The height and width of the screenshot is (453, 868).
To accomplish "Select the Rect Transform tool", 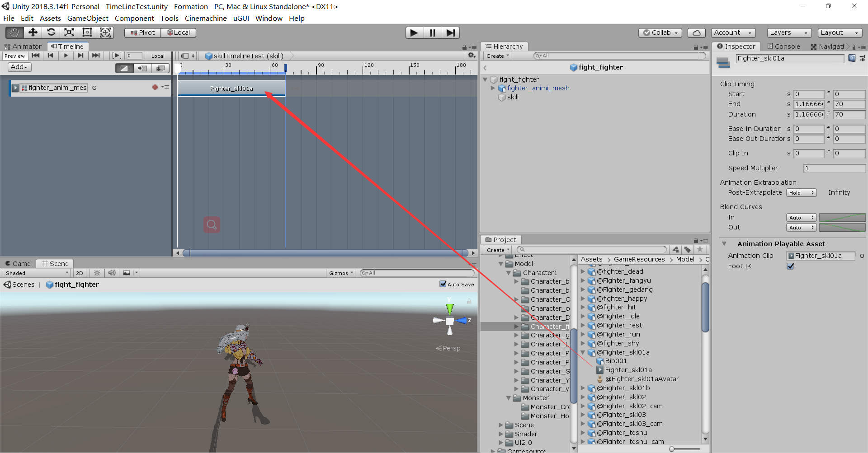I will 87,33.
